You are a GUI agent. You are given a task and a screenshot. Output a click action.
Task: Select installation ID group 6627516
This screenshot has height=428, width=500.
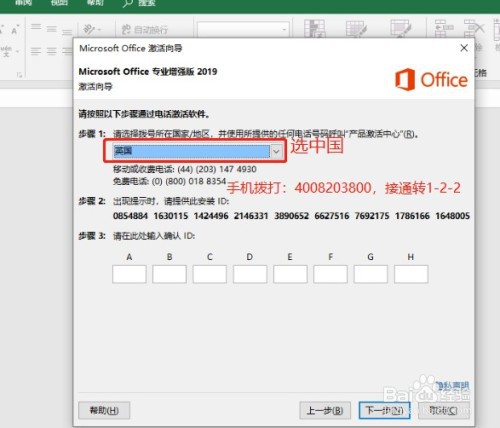pos(332,216)
